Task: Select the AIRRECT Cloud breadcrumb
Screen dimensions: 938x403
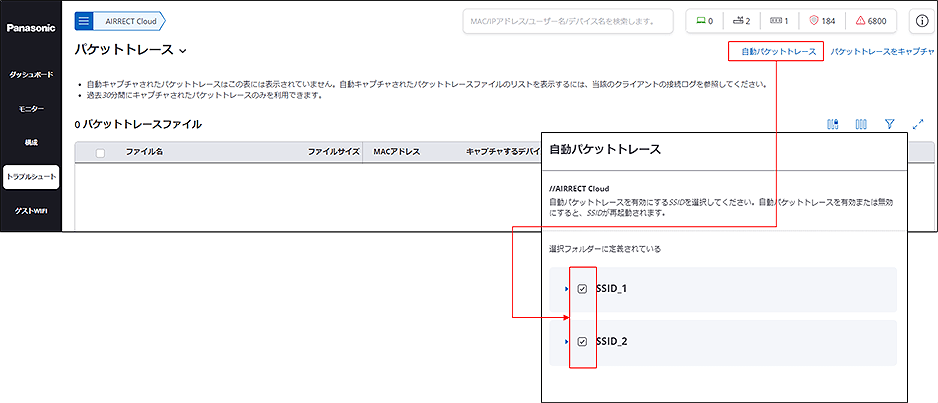Action: pyautogui.click(x=130, y=21)
